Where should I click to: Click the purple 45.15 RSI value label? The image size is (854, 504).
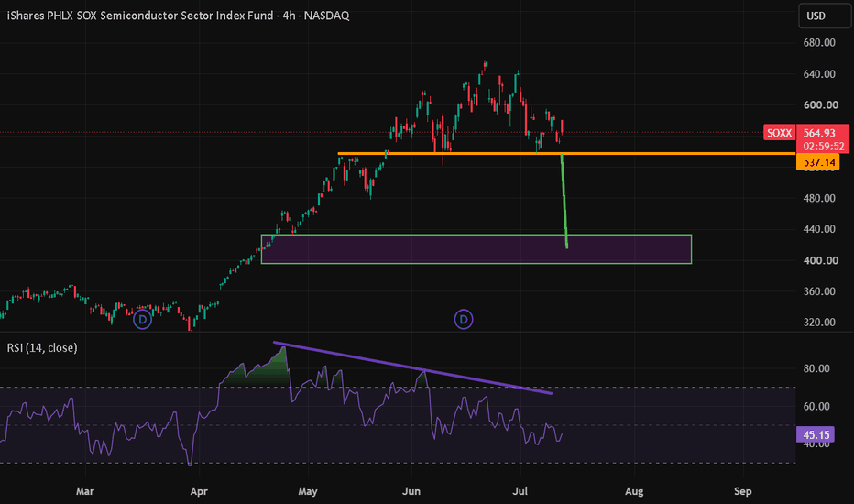pyautogui.click(x=816, y=434)
